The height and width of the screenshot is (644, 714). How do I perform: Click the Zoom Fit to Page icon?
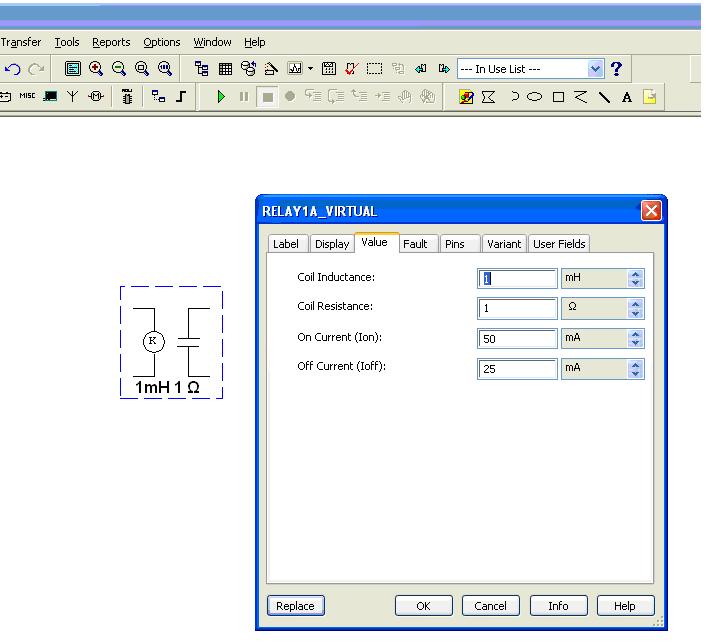pyautogui.click(x=165, y=69)
